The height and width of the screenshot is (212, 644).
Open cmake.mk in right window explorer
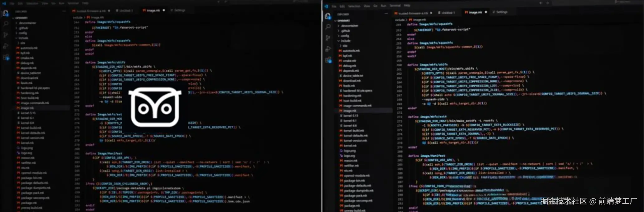point(349,61)
